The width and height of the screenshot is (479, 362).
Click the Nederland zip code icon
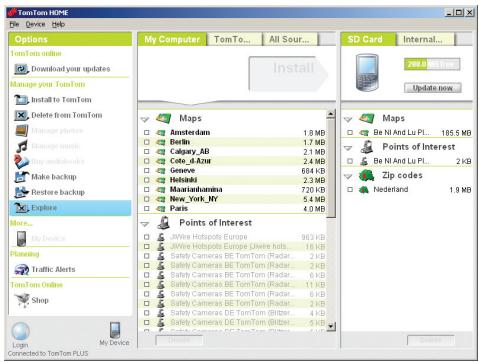click(x=363, y=190)
